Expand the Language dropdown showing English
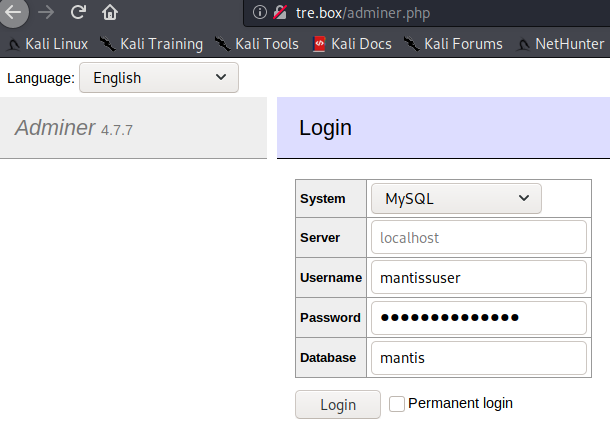Viewport: 610px width, 440px height. click(x=158, y=78)
